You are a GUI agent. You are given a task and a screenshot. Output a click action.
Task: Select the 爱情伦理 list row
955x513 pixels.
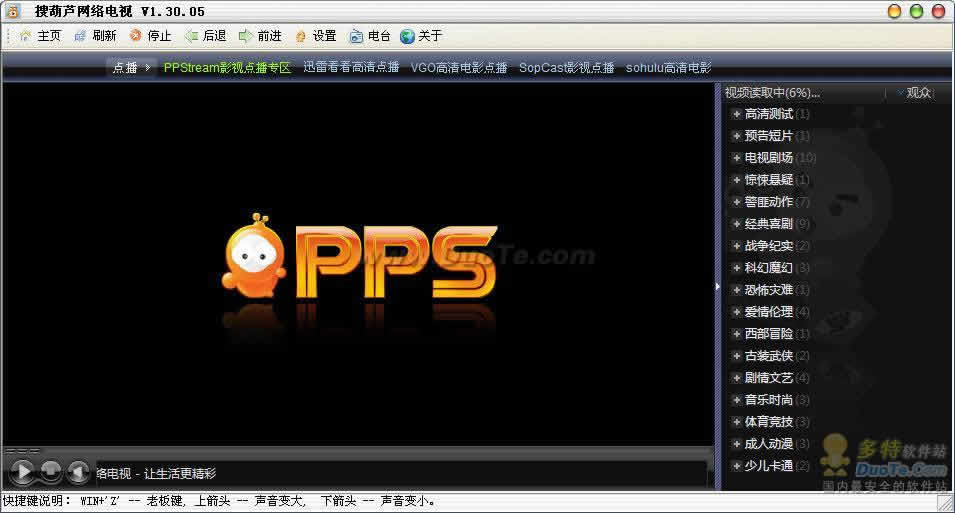click(x=771, y=312)
